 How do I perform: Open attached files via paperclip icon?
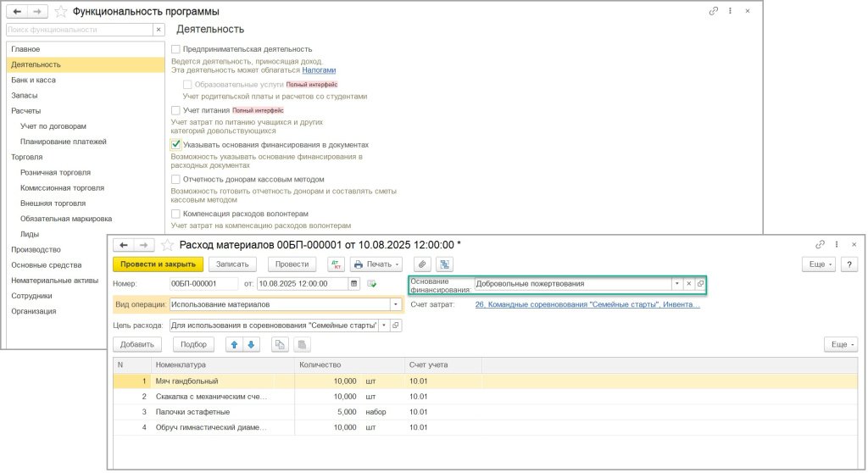click(421, 264)
